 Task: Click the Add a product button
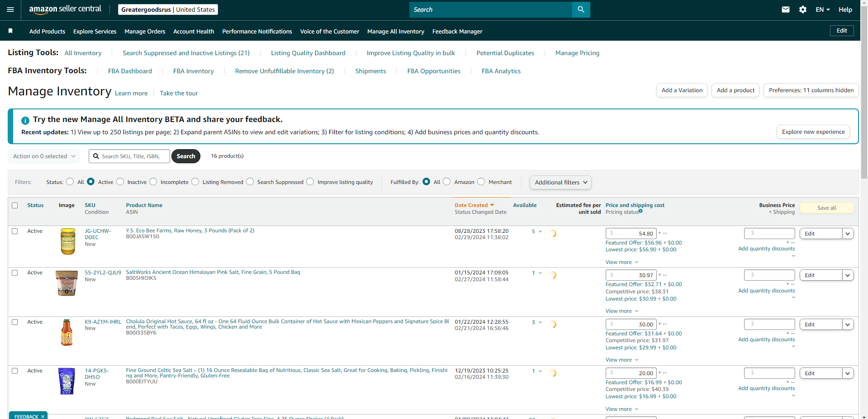pyautogui.click(x=735, y=90)
